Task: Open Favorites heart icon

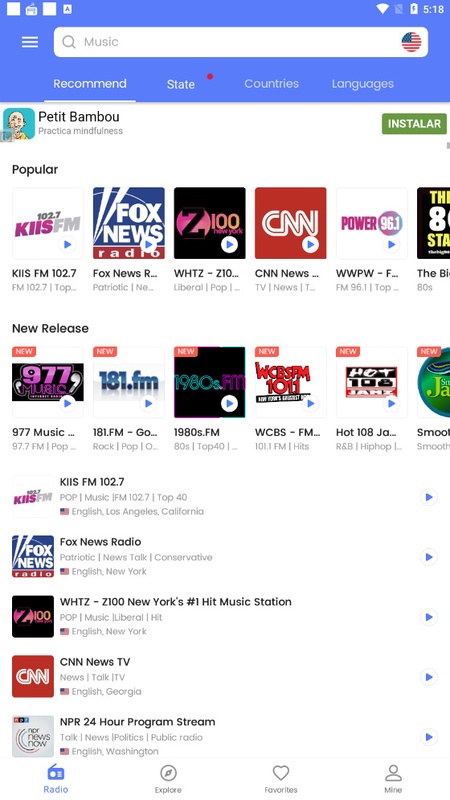Action: pos(281,773)
